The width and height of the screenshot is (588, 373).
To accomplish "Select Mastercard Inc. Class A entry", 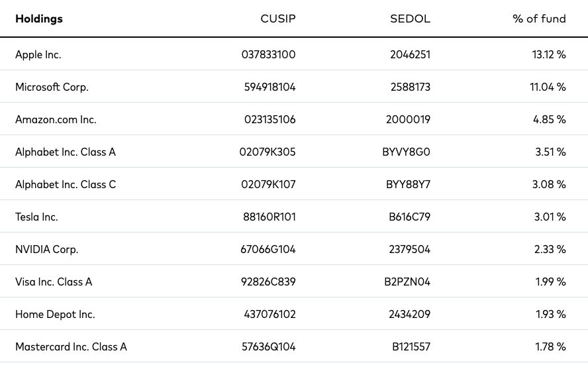I will pyautogui.click(x=72, y=346).
